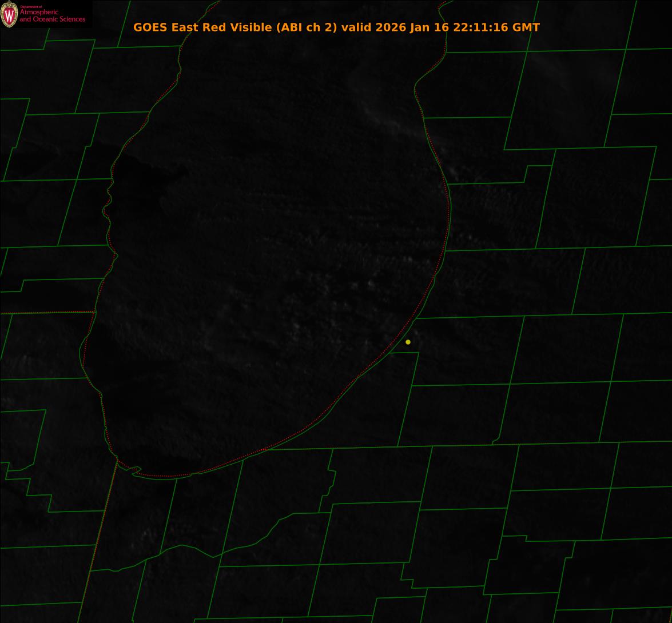Image resolution: width=672 pixels, height=623 pixels.
Task: Click the "Atmospheric and Oceanic Sciences" department text
Action: click(52, 16)
